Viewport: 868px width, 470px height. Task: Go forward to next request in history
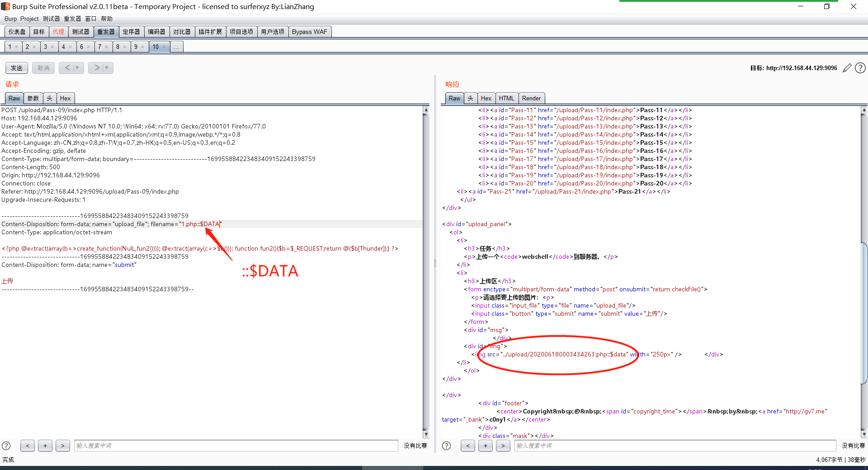[96, 68]
